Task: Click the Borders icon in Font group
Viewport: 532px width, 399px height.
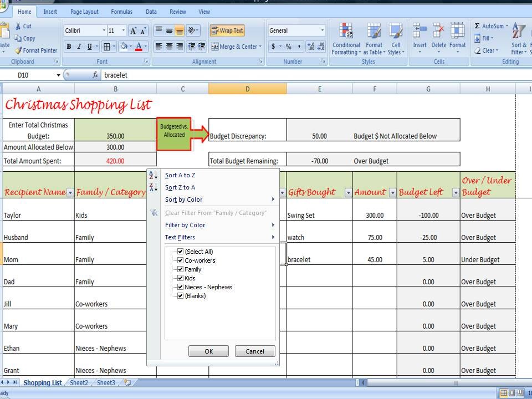Action: [x=106, y=47]
